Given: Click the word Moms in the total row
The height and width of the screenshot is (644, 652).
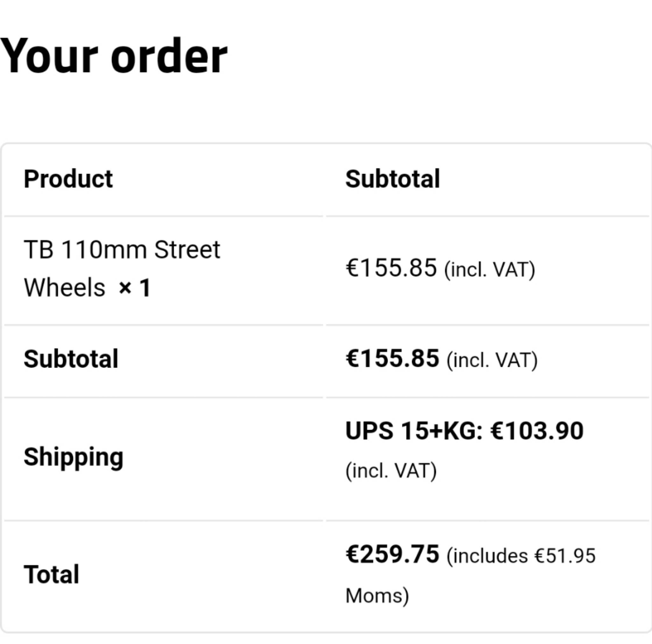Looking at the screenshot, I should [374, 595].
